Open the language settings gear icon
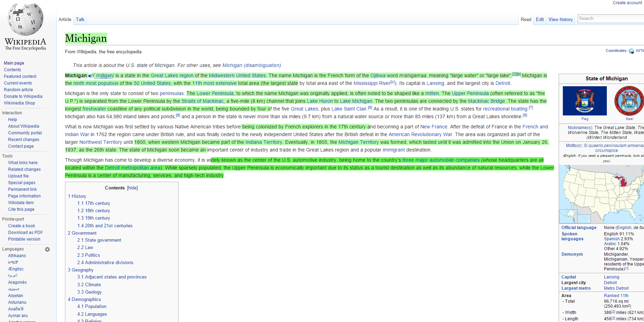This screenshot has height=322, width=644. (x=47, y=249)
